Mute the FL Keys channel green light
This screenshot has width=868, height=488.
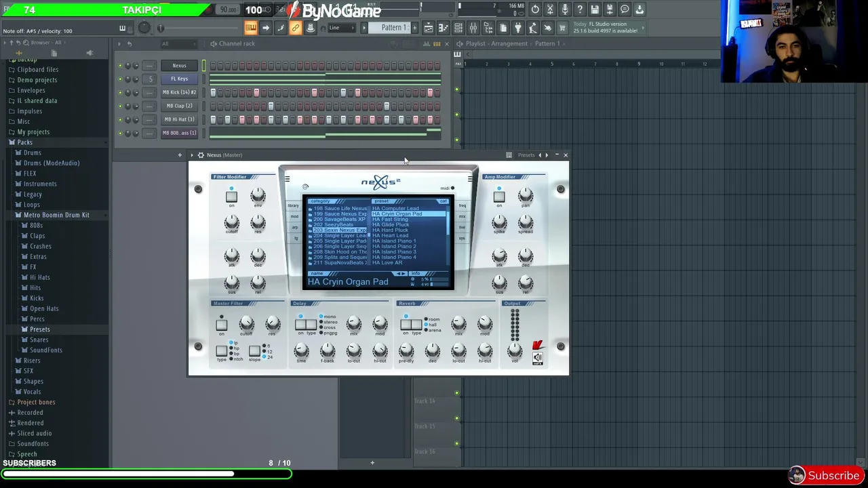tap(120, 79)
